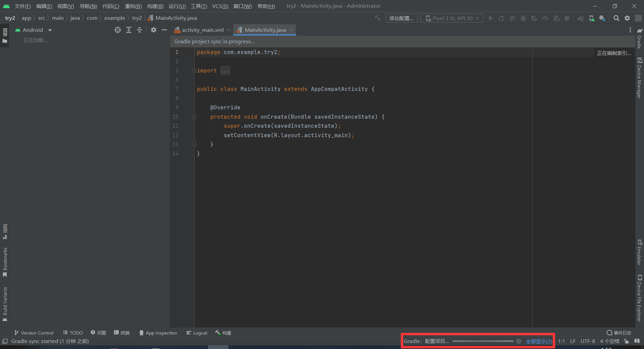Click the 'example' breadcrumb

(114, 18)
